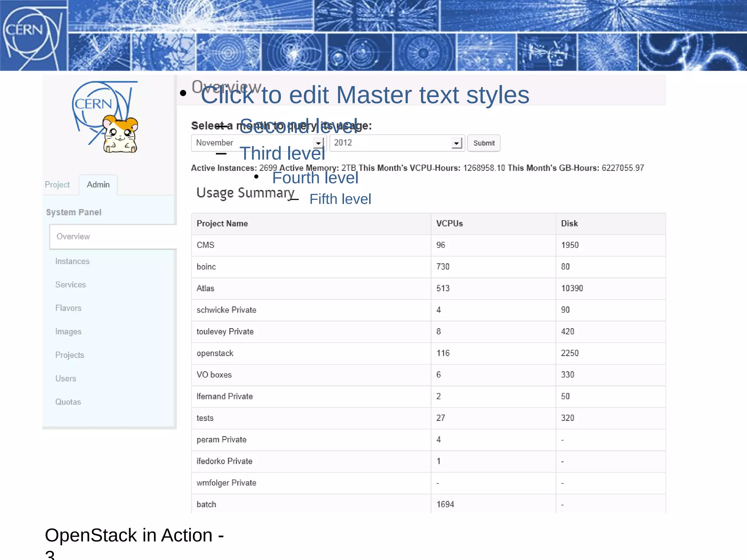The image size is (747, 560).
Task: Click CMS disk value 1950
Action: click(x=570, y=245)
